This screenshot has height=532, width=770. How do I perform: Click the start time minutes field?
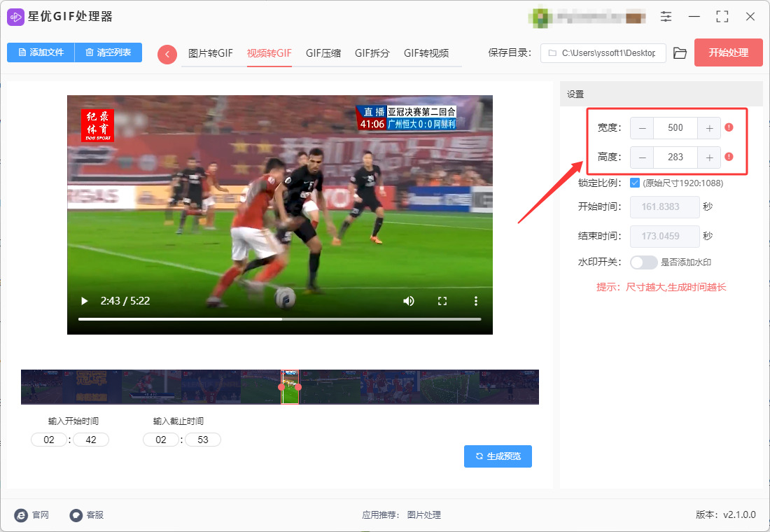49,440
